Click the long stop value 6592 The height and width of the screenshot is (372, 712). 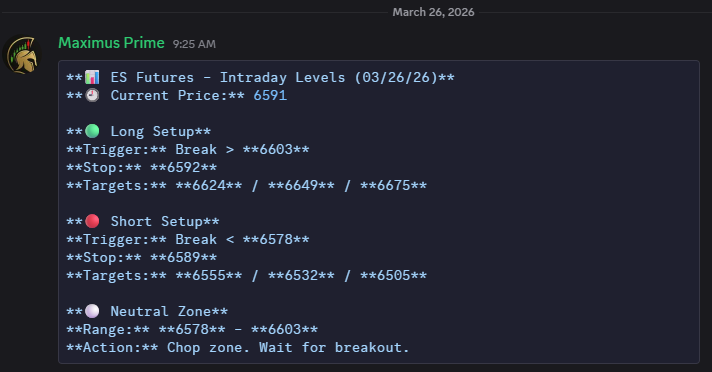coord(184,168)
